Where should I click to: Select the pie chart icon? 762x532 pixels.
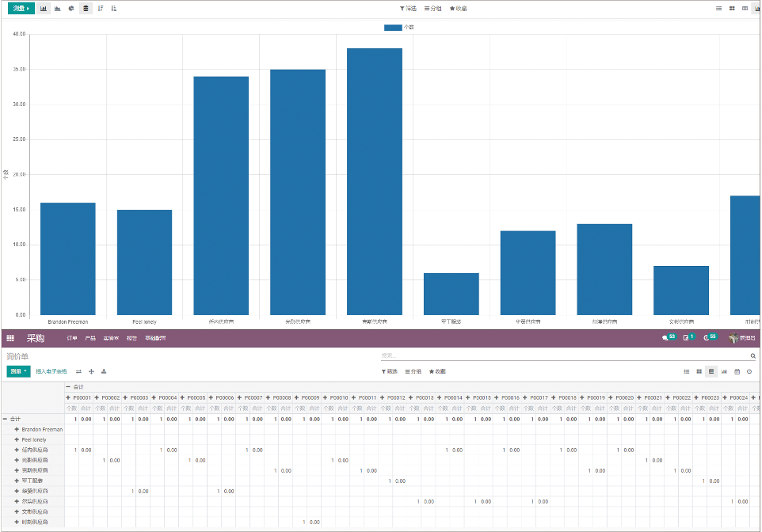(71, 9)
